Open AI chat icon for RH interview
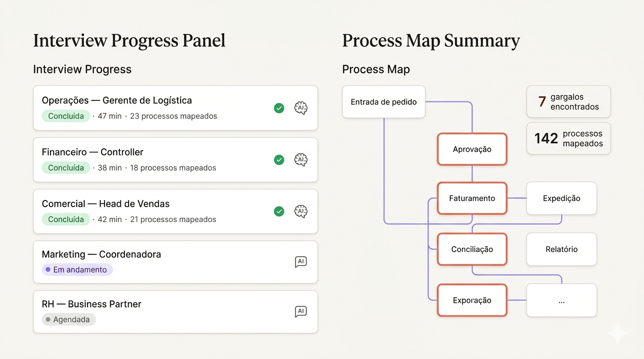Screen dimensions: 644x359 point(301,311)
